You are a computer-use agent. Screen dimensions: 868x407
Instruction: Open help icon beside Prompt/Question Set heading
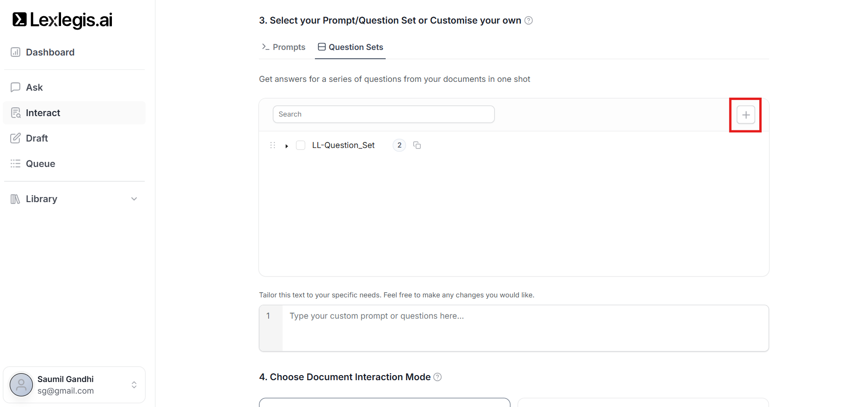[529, 20]
